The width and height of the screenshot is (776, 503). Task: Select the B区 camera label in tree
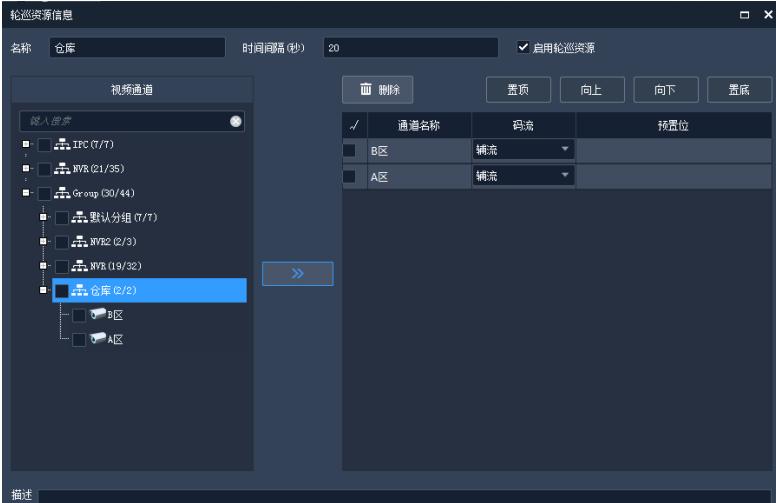coord(115,315)
